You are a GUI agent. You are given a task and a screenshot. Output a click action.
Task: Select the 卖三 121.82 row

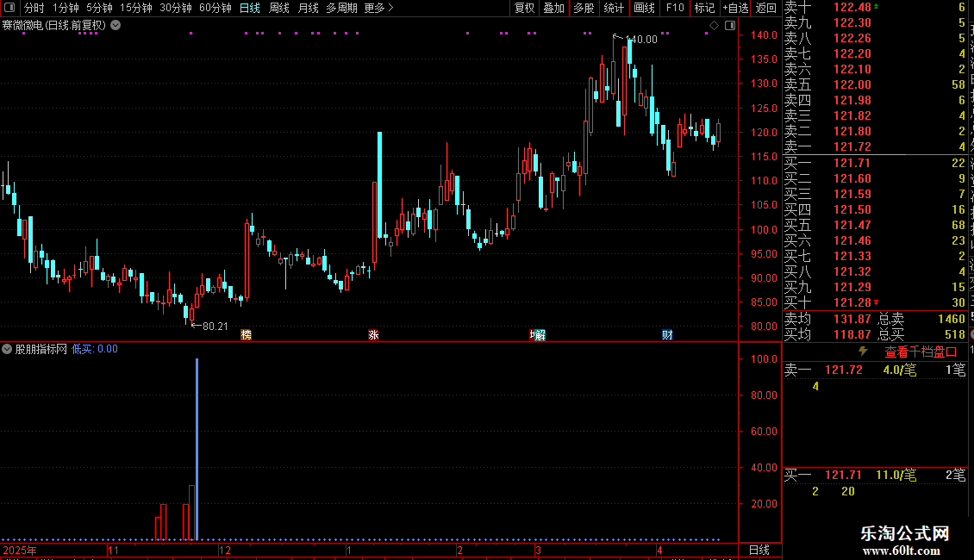coord(875,116)
